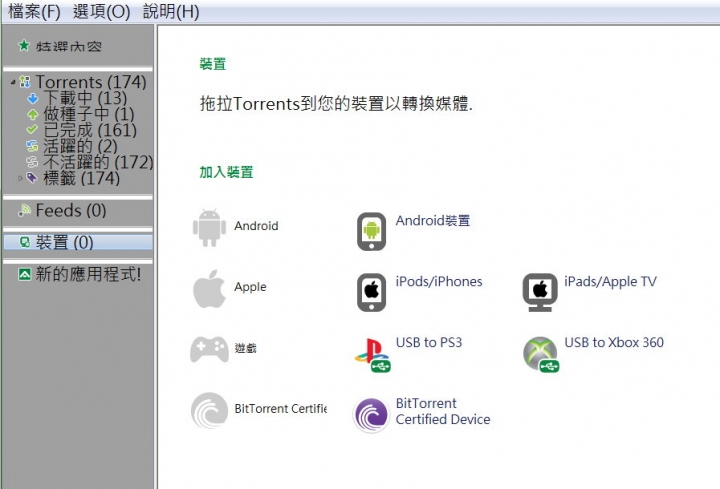Expand the 標籤 (174) node
This screenshot has width=720, height=489.
(20, 178)
